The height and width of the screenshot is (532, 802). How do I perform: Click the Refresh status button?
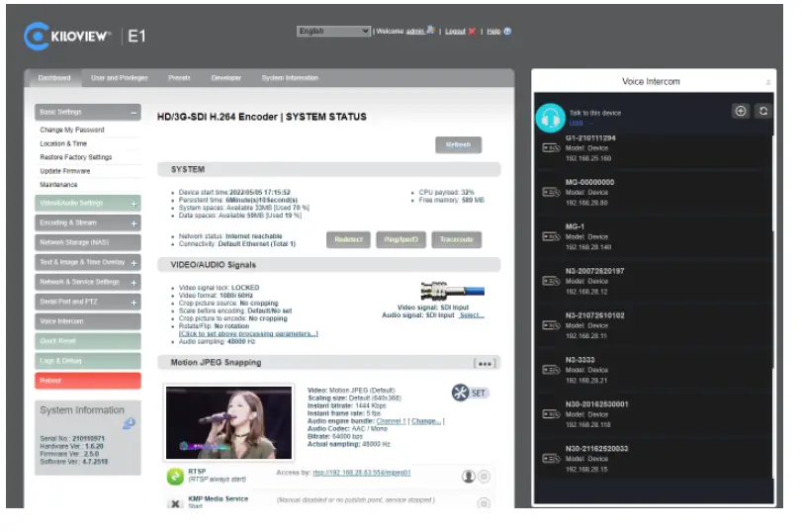point(458,144)
